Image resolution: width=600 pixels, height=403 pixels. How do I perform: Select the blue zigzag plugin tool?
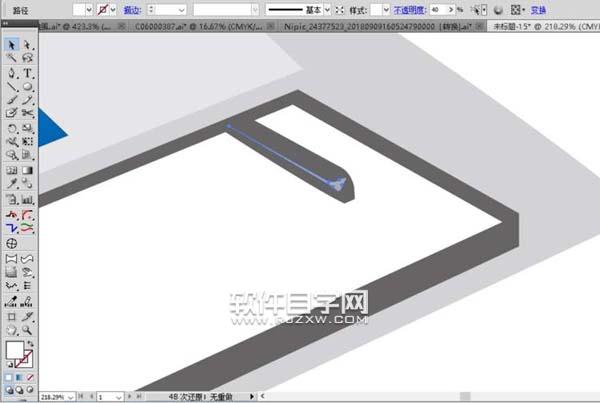(x=11, y=228)
